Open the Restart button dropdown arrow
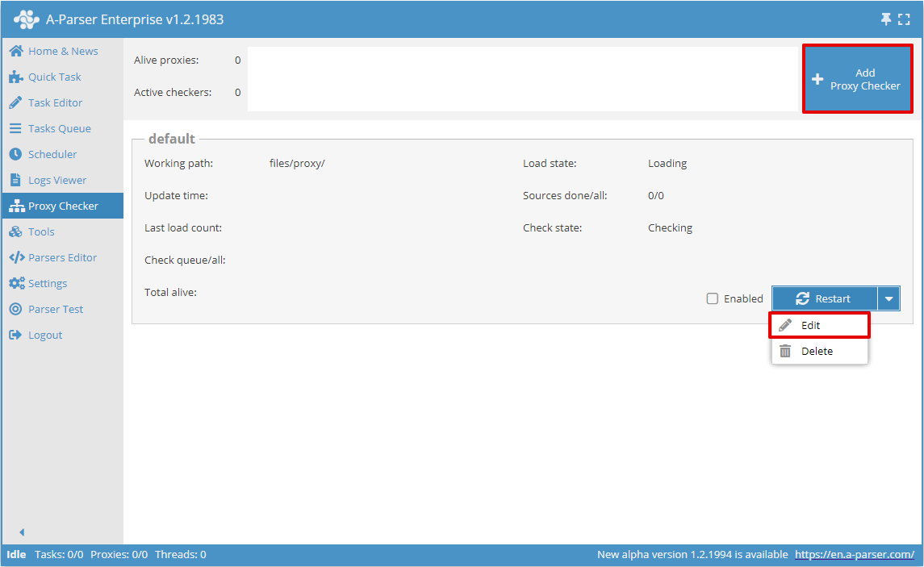 pyautogui.click(x=888, y=298)
